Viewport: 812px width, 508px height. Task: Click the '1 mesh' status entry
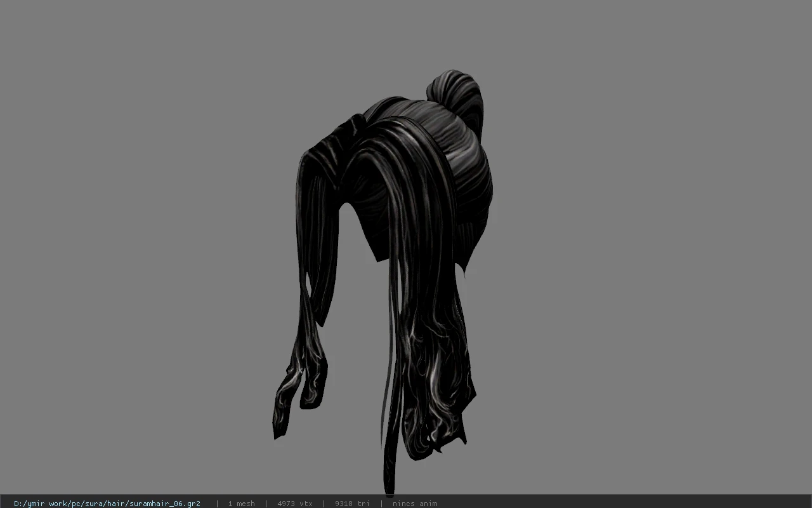(242, 504)
